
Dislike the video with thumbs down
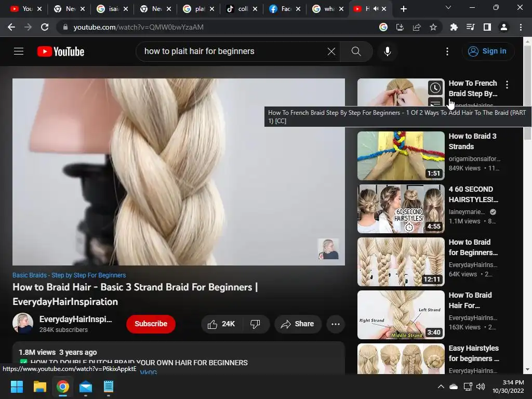coord(255,324)
